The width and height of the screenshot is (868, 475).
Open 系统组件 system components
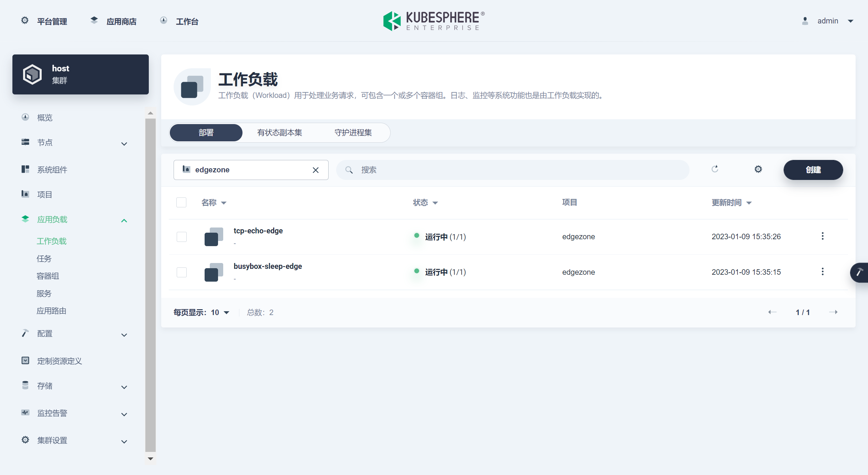coord(52,170)
